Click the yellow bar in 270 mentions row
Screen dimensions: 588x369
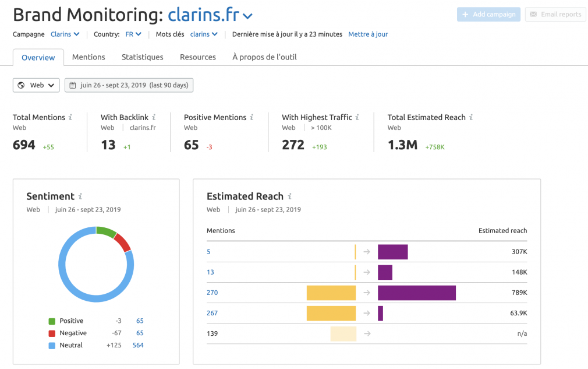[331, 293]
